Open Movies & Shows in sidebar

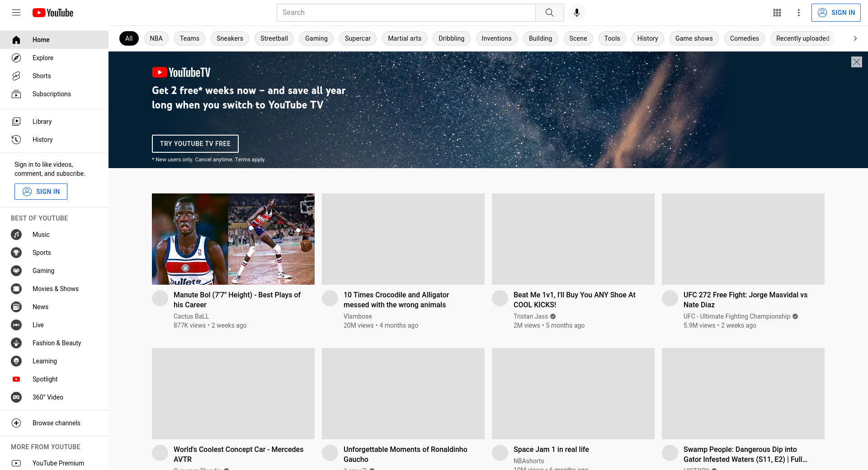pos(54,289)
